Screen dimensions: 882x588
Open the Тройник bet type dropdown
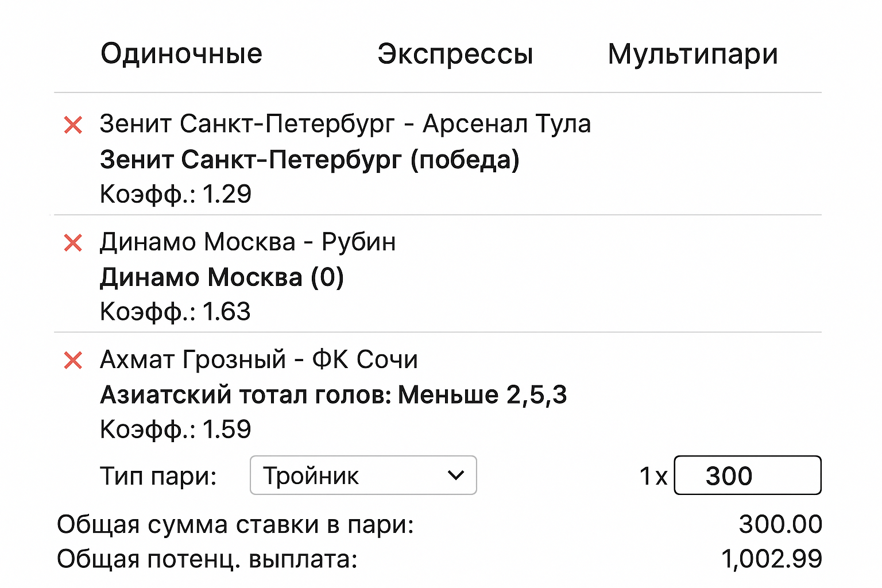363,475
